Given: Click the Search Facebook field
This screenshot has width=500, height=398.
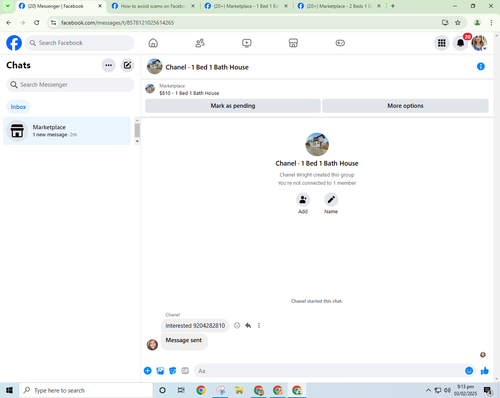Looking at the screenshot, I should (80, 43).
